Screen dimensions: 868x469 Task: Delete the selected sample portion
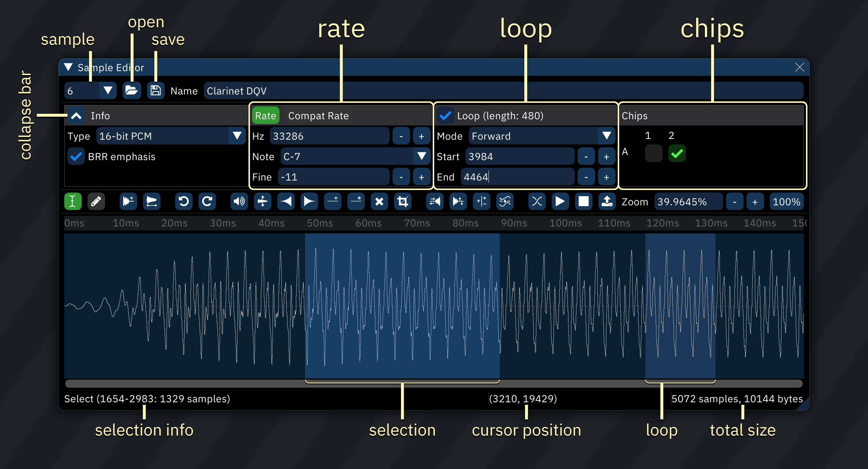tap(379, 201)
